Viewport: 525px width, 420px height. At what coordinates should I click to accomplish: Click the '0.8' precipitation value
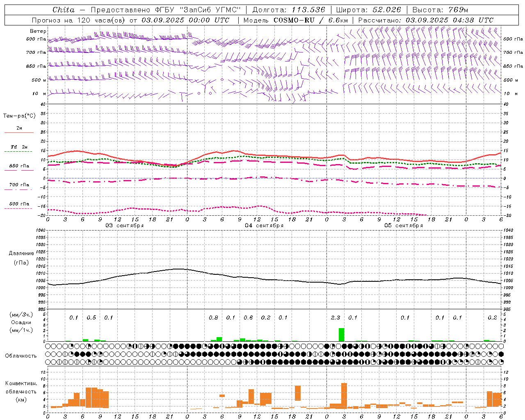pyautogui.click(x=213, y=318)
